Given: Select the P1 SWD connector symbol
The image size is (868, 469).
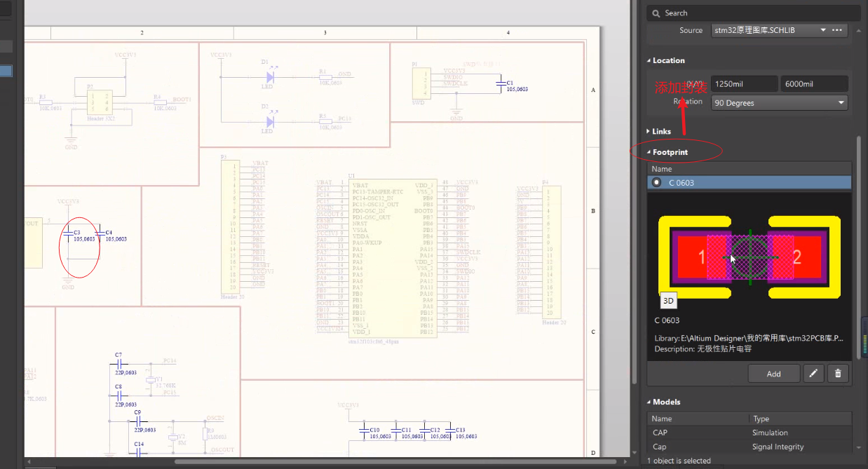Looking at the screenshot, I should pyautogui.click(x=422, y=83).
